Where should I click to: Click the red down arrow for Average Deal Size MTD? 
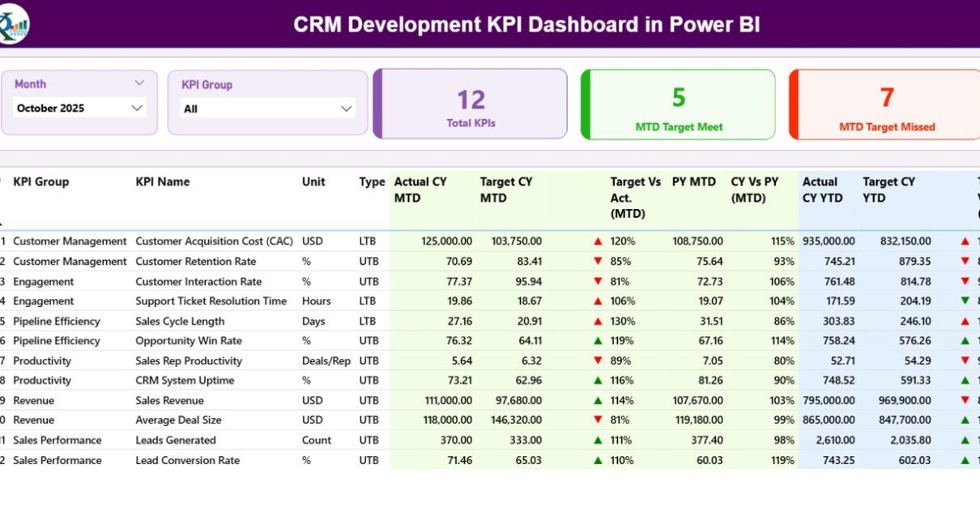pos(598,420)
